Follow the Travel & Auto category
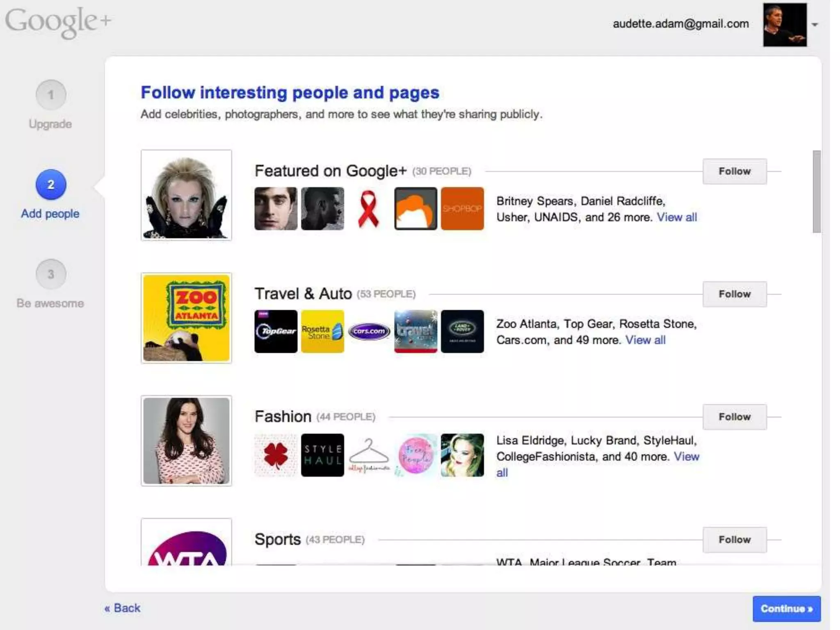The image size is (840, 630). [x=734, y=294]
